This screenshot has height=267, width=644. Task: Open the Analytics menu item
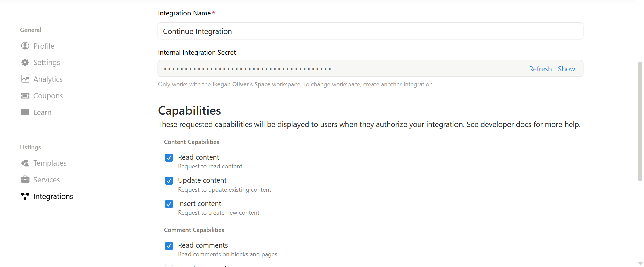tap(48, 79)
